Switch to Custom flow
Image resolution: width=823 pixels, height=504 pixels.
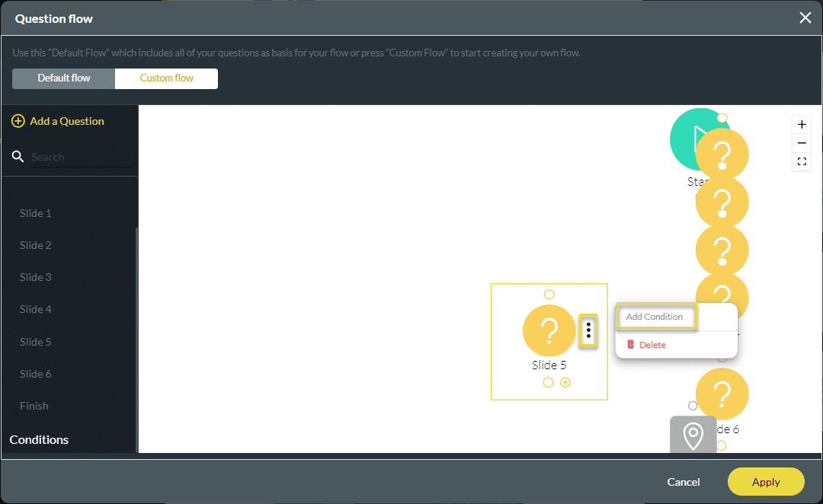166,78
